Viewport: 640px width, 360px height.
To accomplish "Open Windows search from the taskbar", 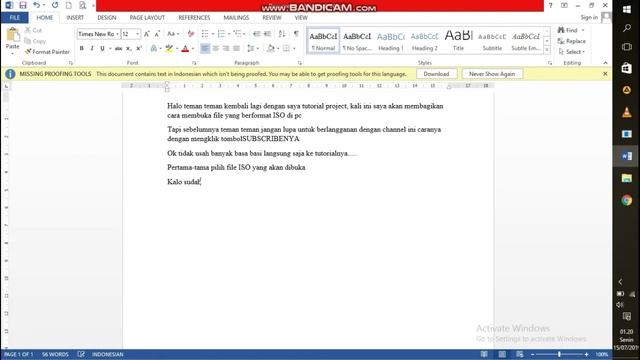I will pos(627,28).
